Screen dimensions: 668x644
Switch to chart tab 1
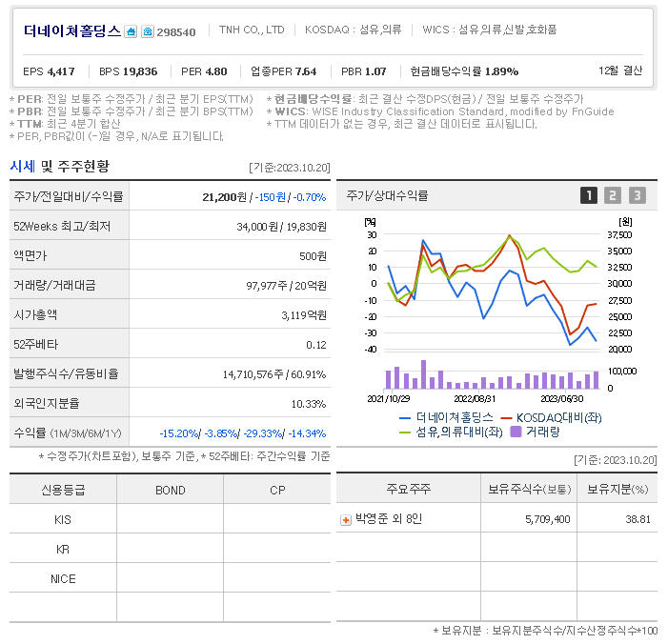(x=589, y=195)
